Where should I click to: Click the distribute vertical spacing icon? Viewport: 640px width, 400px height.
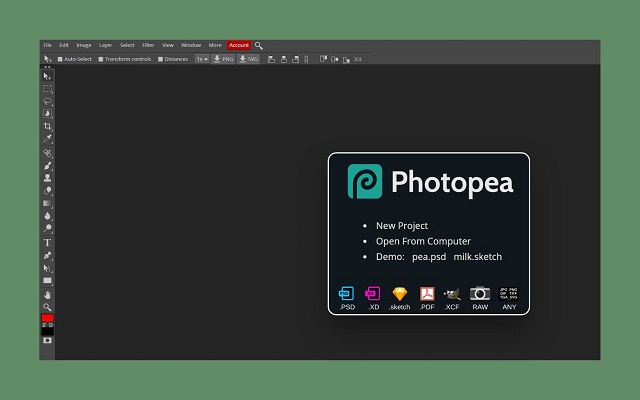pyautogui.click(x=307, y=59)
